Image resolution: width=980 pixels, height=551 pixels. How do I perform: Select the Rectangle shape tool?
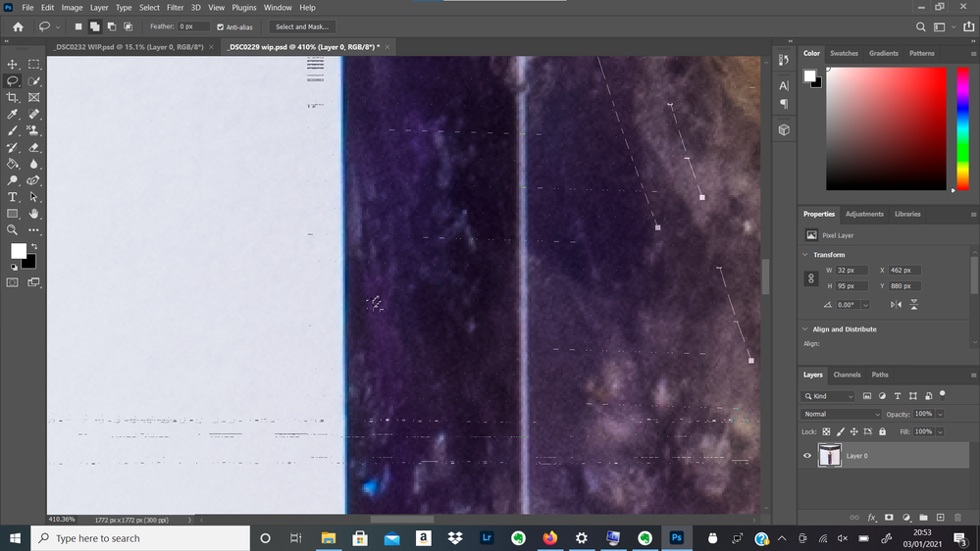pos(12,214)
